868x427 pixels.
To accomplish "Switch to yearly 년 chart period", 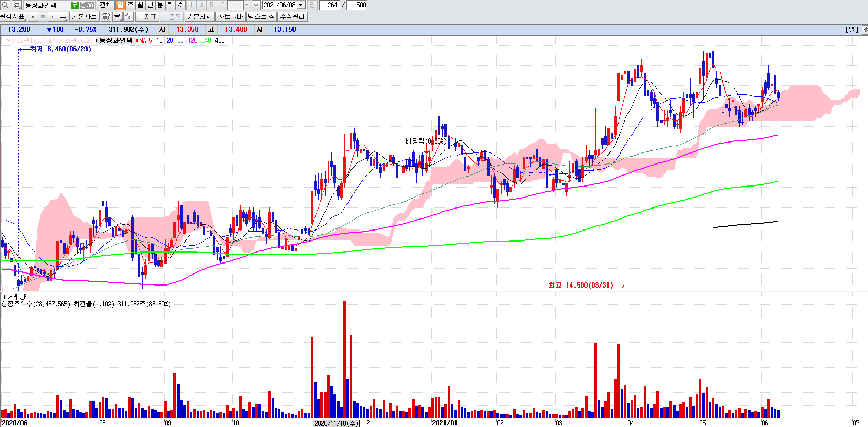I will pyautogui.click(x=150, y=5).
